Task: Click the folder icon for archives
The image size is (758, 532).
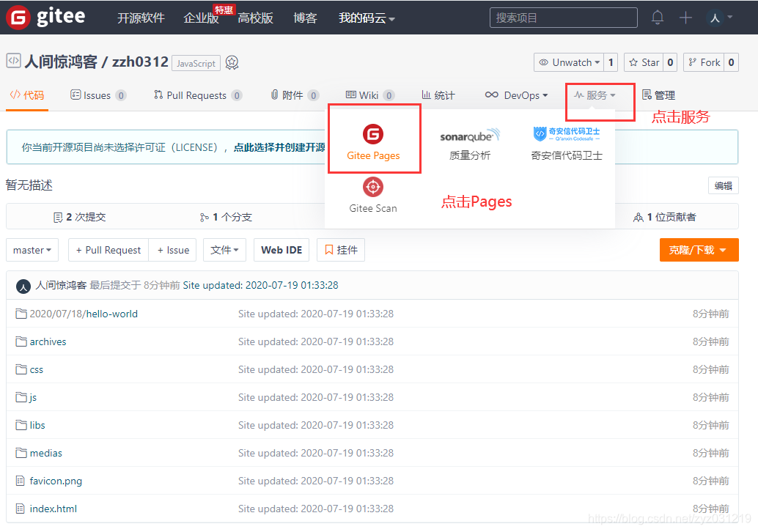Action: [21, 341]
